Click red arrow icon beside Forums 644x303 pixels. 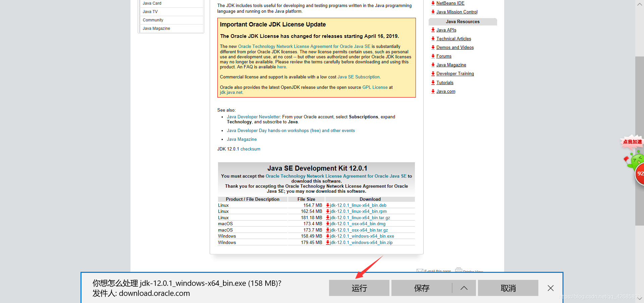click(x=433, y=56)
